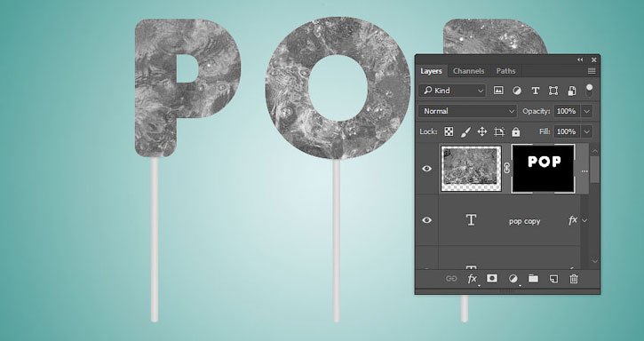The image size is (644, 341).
Task: Create a new layer
Action: (553, 279)
